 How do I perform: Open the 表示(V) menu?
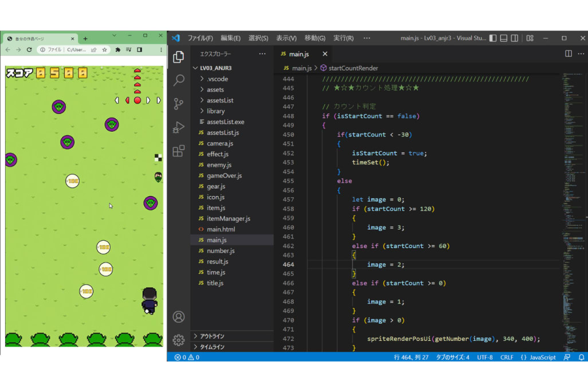click(x=286, y=38)
